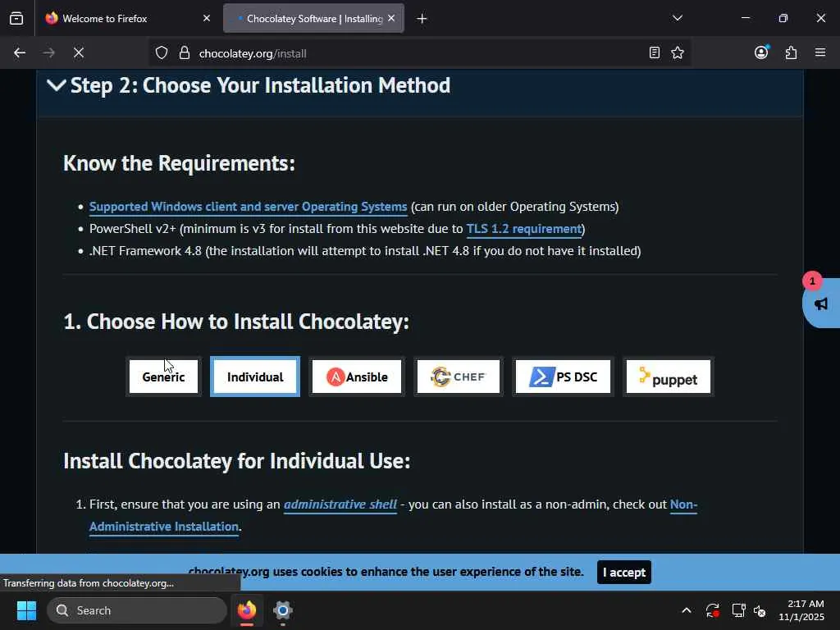The image size is (840, 630).
Task: Open the network status tray icon
Action: click(739, 610)
